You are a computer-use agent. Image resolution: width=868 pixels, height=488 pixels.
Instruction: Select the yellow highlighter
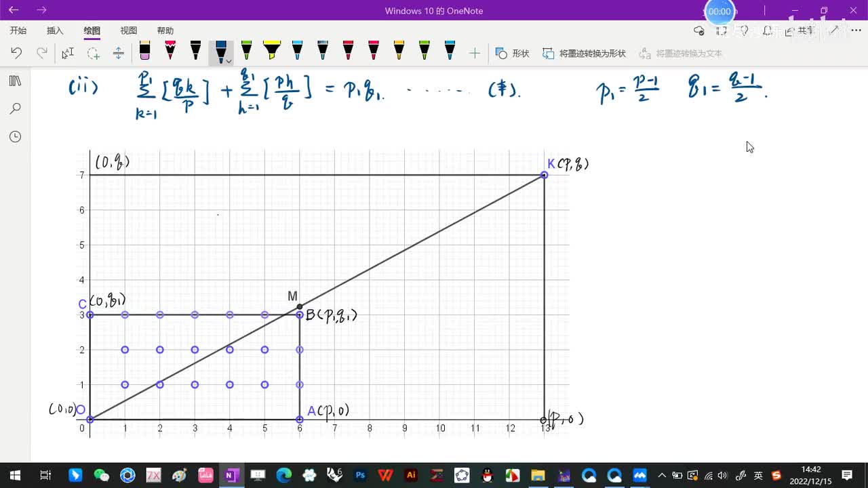(272, 51)
